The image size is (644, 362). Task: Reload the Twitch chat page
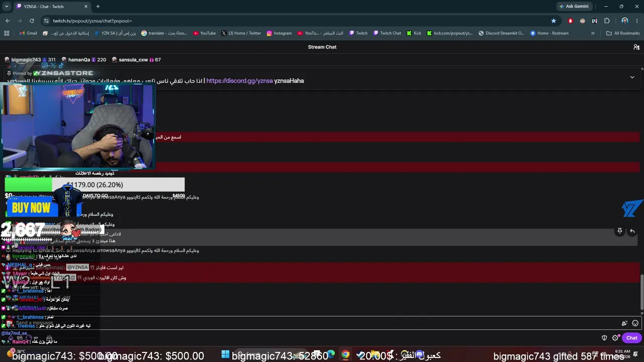[32, 21]
